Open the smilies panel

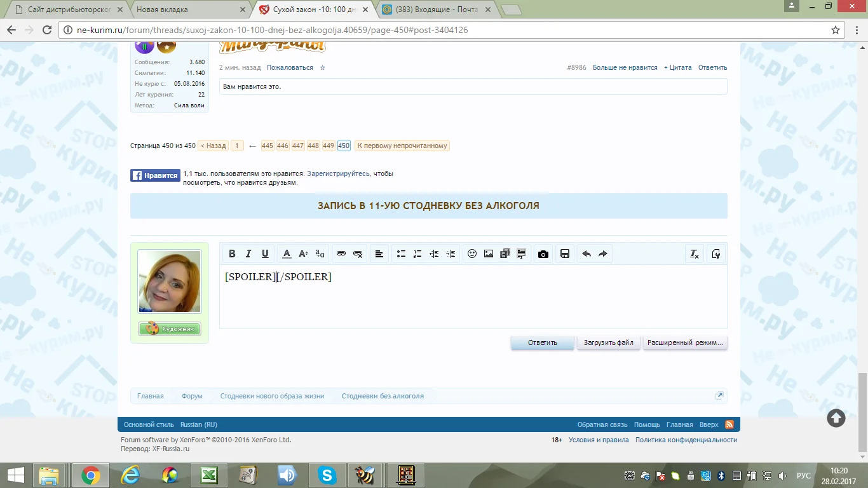(472, 254)
